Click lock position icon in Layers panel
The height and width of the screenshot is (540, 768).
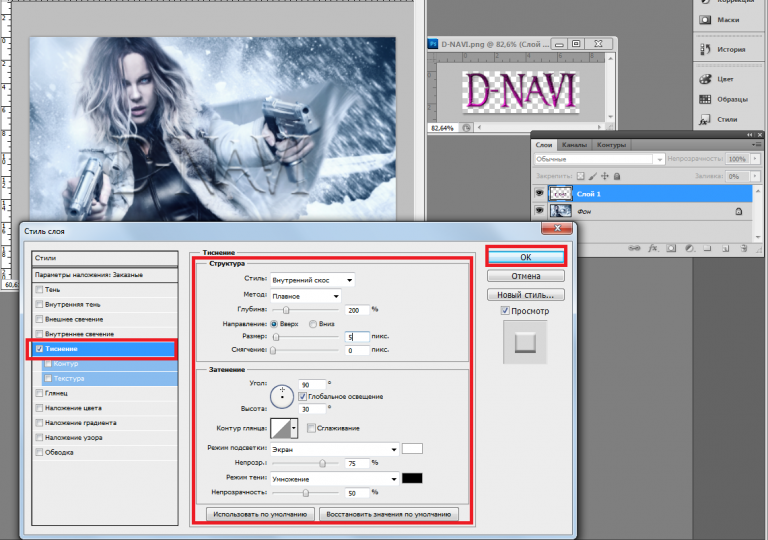[x=604, y=176]
